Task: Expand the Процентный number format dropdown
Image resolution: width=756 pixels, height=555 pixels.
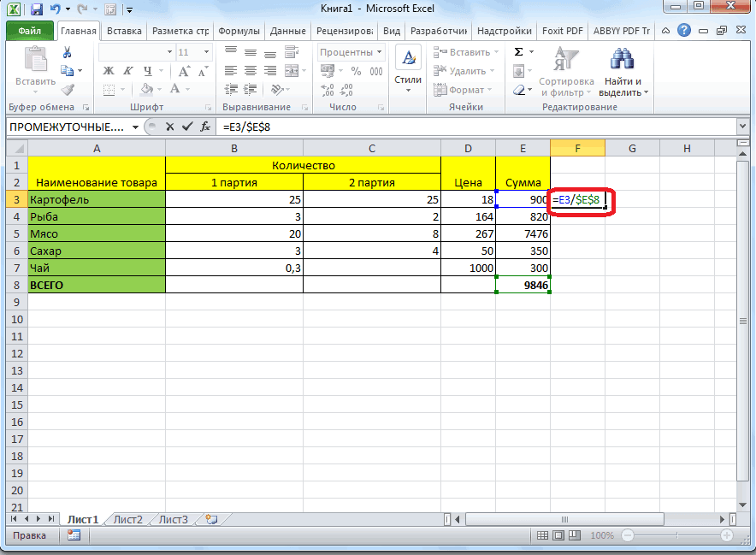Action: [x=381, y=53]
